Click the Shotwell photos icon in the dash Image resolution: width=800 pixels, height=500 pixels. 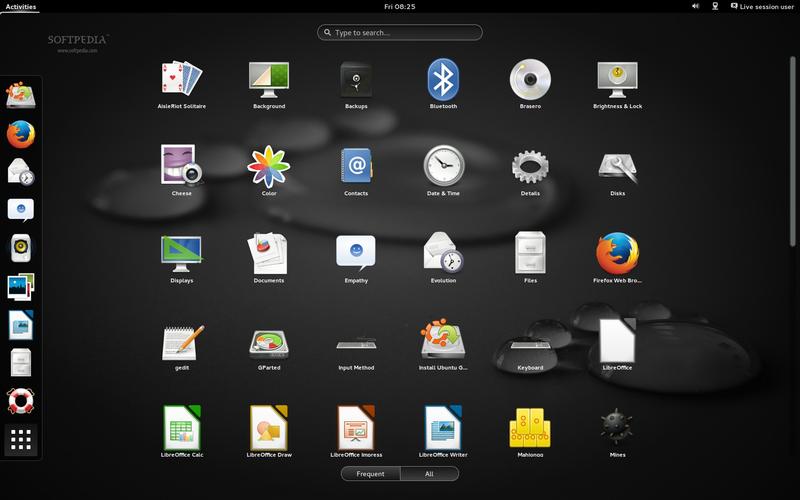tap(21, 286)
